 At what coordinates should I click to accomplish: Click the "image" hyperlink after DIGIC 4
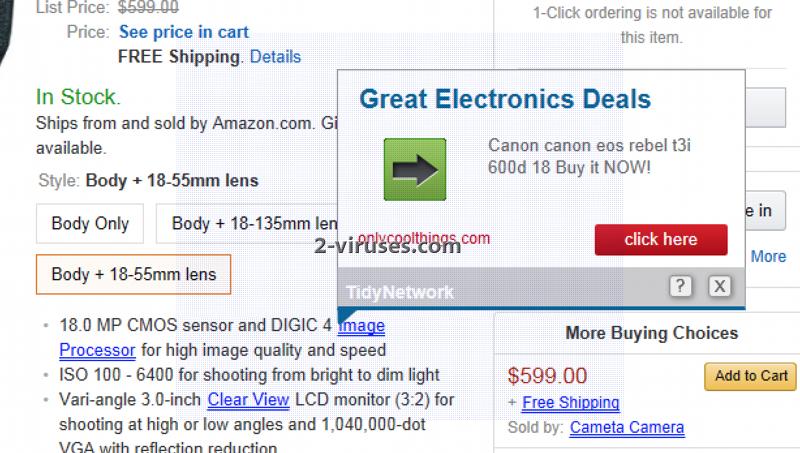[x=361, y=325]
